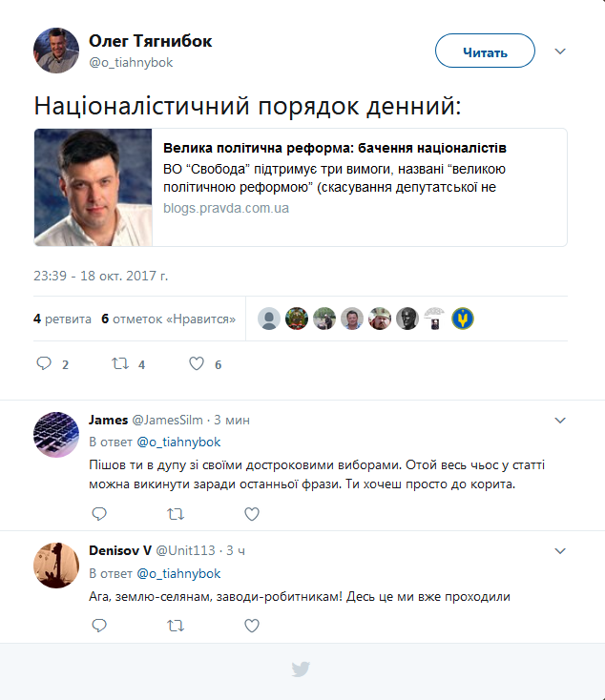View the 6 отметок «Нравится» list
This screenshot has height=700, width=605.
coord(168,319)
